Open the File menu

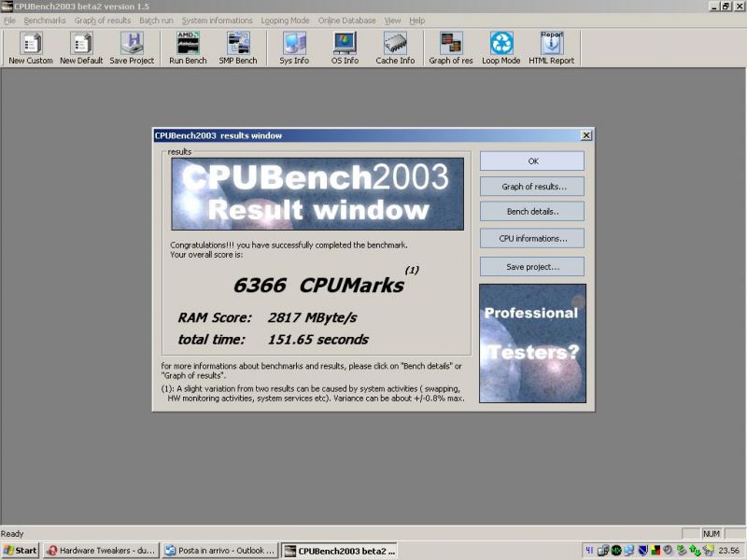click(9, 21)
